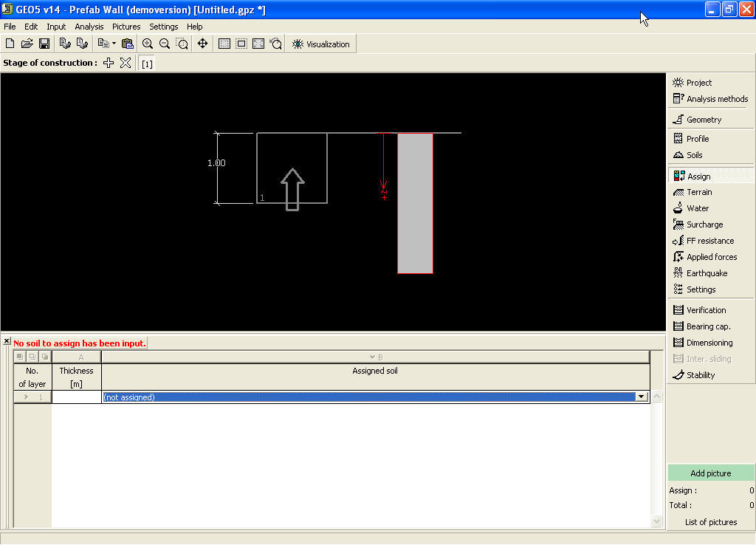The height and width of the screenshot is (545, 756).
Task: Open the Edit menu
Action: 31,27
